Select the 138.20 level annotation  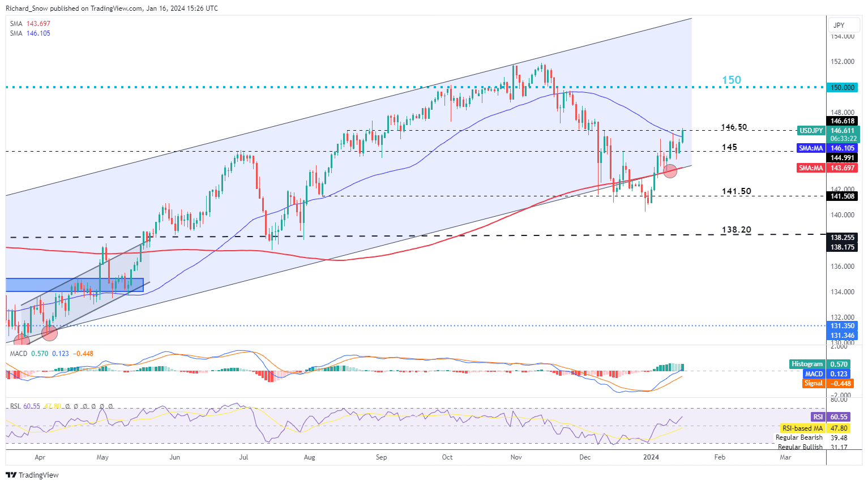[x=736, y=230]
